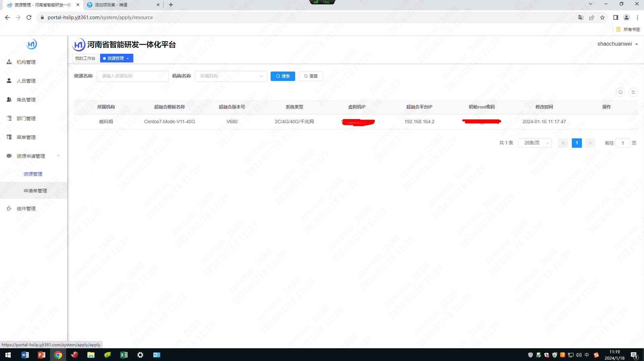Image resolution: width=644 pixels, height=361 pixels.
Task: Click the taskbar volume icon
Action: [579, 355]
